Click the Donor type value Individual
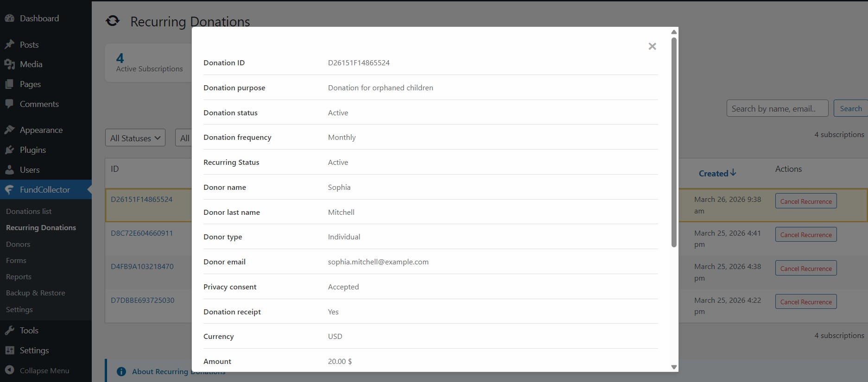Viewport: 868px width, 382px height. [x=344, y=237]
